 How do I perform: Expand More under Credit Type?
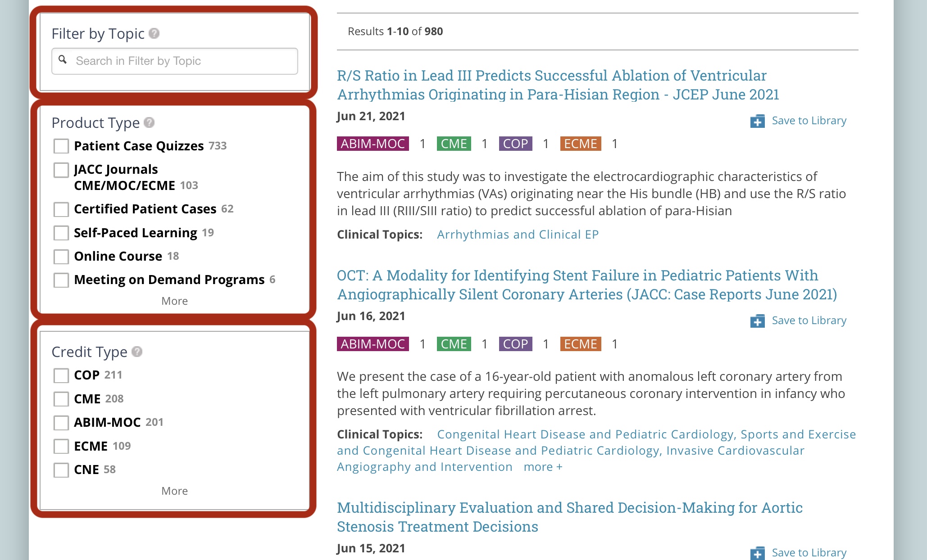174,491
